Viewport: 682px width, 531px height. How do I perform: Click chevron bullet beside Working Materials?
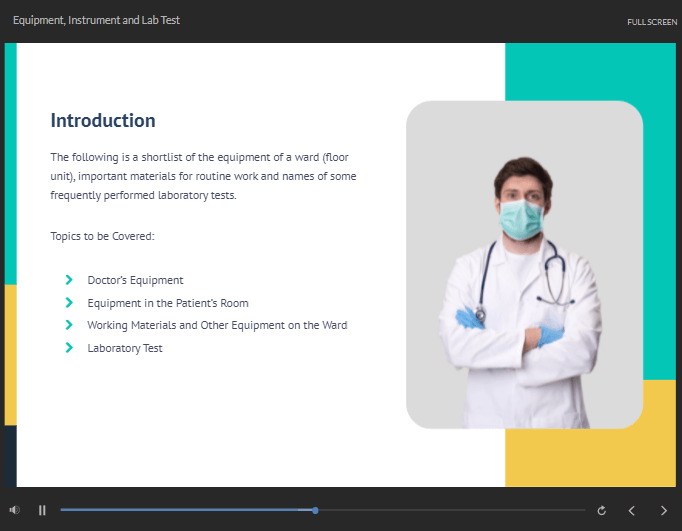coord(69,325)
